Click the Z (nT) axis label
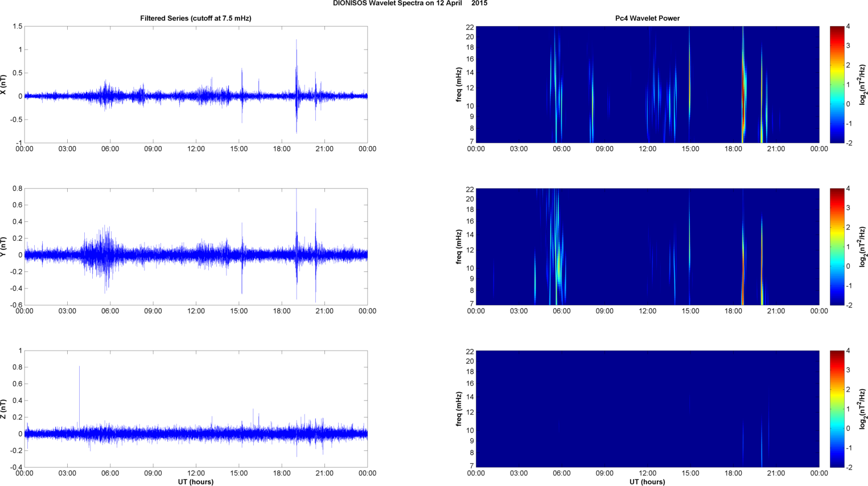This screenshot has height=486, width=868. [x=4, y=409]
